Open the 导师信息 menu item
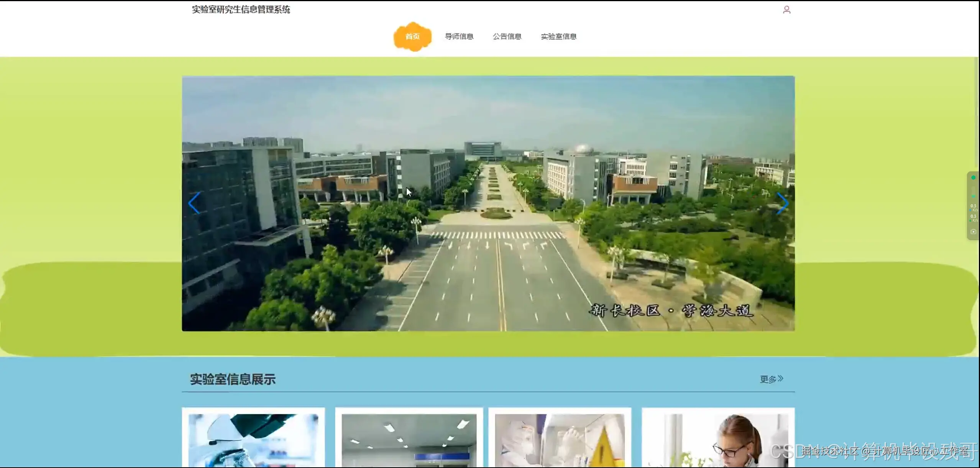The image size is (980, 468). point(459,36)
